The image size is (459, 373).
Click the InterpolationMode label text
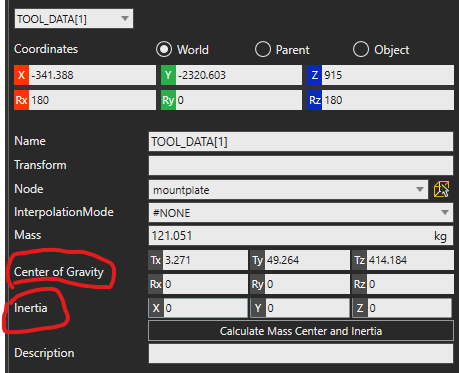(64, 212)
